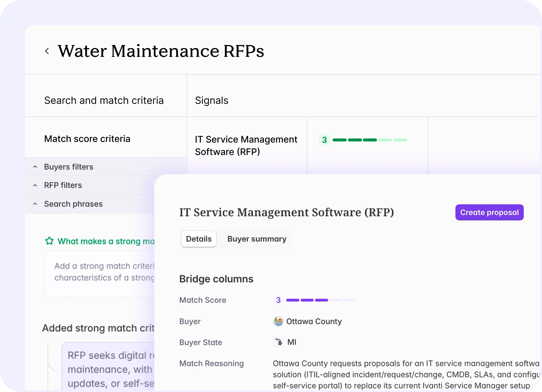Viewport: 542px width, 392px height.
Task: Click the Match Reasoning paragraph about Ottawa County
Action: (x=406, y=375)
